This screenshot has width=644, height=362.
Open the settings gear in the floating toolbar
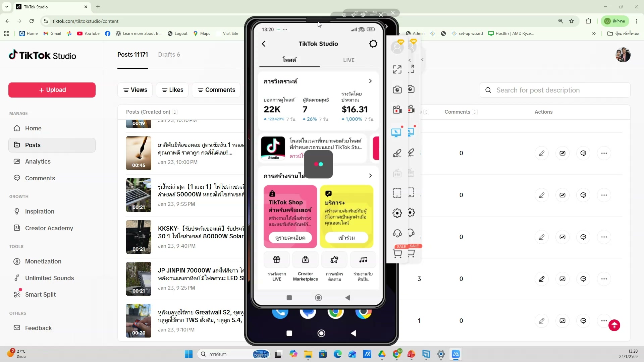[397, 213]
